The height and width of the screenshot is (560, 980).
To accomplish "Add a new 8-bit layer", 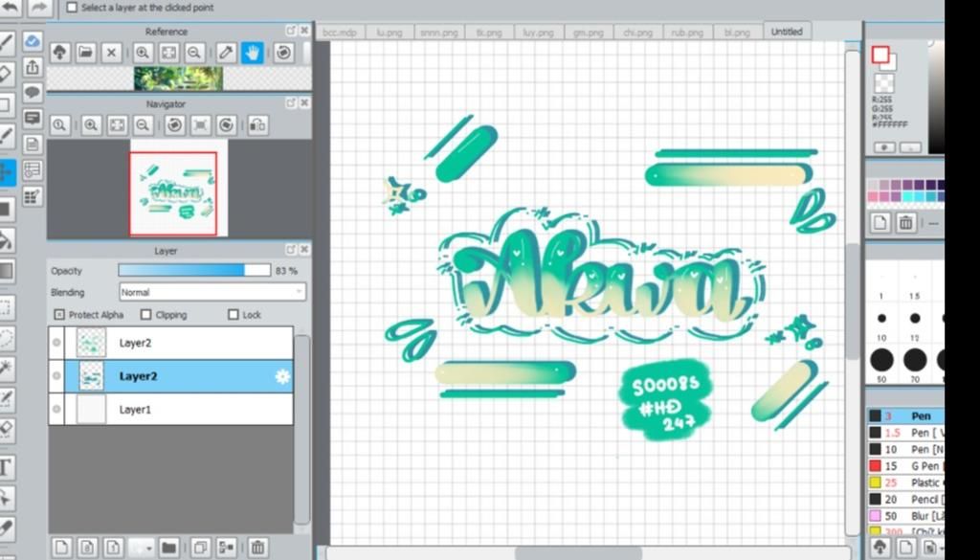I will [x=87, y=549].
